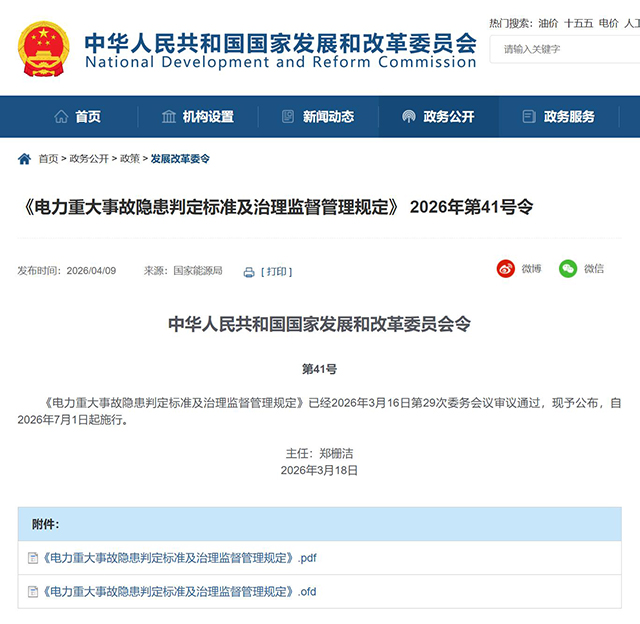The image size is (640, 624).
Task: Select 政务服务 in the navigation bar
Action: point(558,117)
